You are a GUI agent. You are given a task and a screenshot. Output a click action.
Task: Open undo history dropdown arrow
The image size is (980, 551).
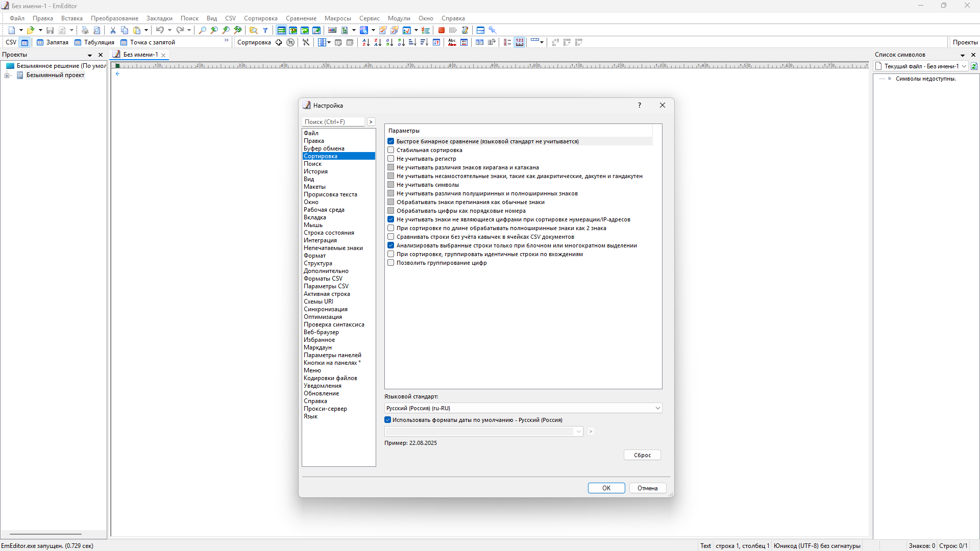coord(169,30)
